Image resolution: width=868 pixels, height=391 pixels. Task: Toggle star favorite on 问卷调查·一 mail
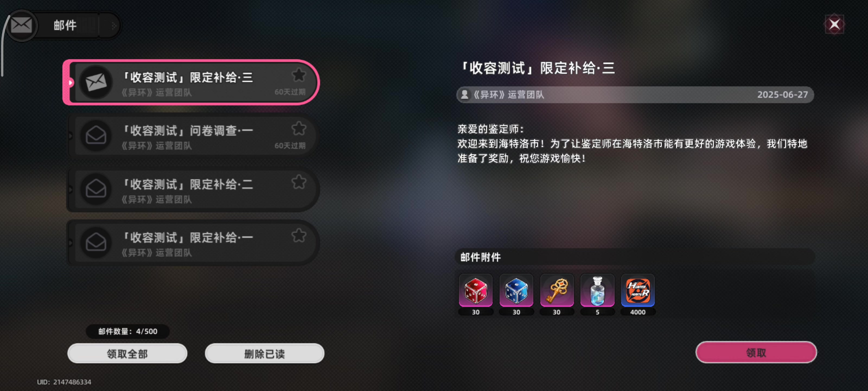299,128
